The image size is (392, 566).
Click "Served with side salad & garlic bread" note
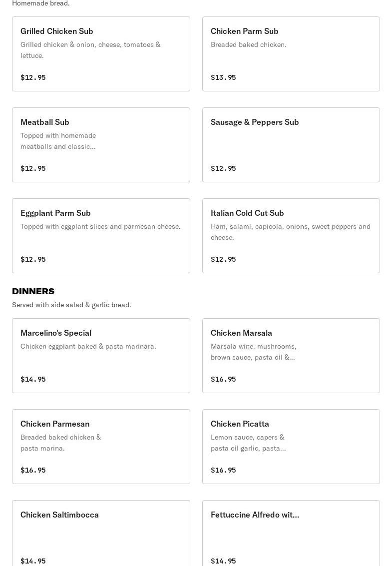click(71, 305)
